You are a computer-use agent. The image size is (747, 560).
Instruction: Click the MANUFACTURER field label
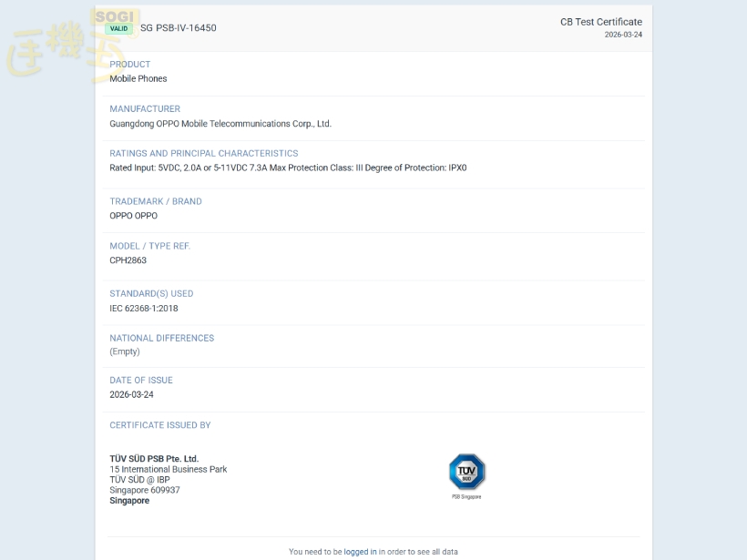tap(145, 109)
